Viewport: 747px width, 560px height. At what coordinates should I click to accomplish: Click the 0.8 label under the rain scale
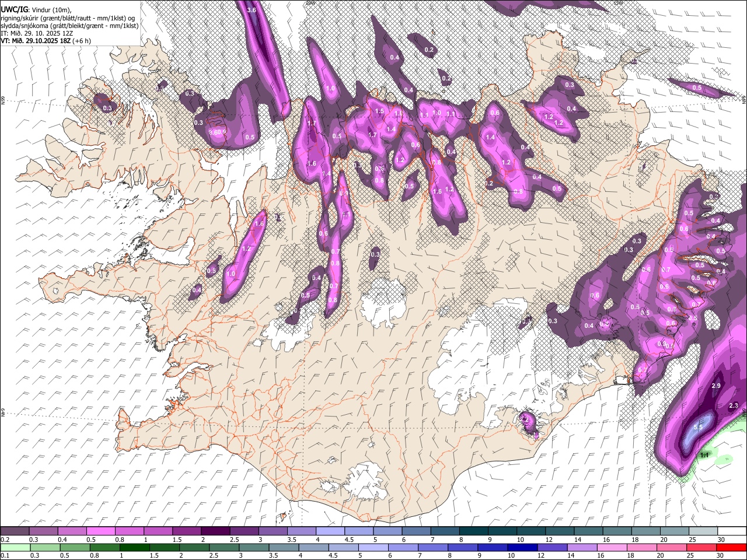94,556
